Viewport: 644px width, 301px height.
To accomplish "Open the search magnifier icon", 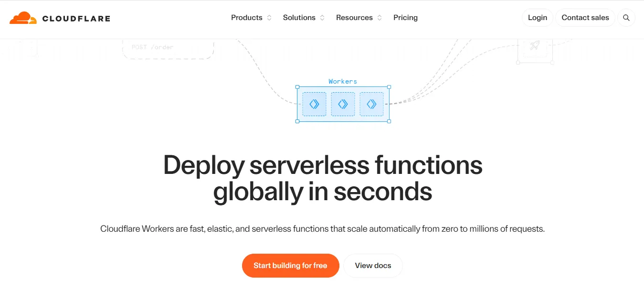I will pos(626,18).
